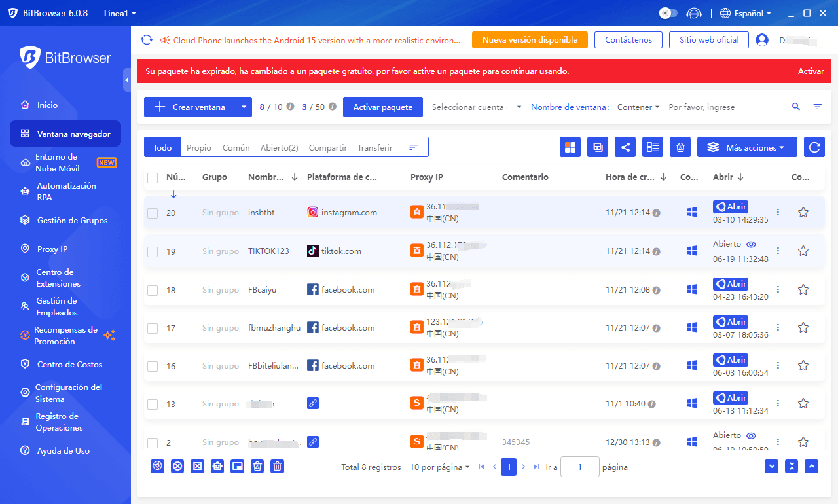Toggle the eye icon in TIKTOK123 row

tap(752, 244)
